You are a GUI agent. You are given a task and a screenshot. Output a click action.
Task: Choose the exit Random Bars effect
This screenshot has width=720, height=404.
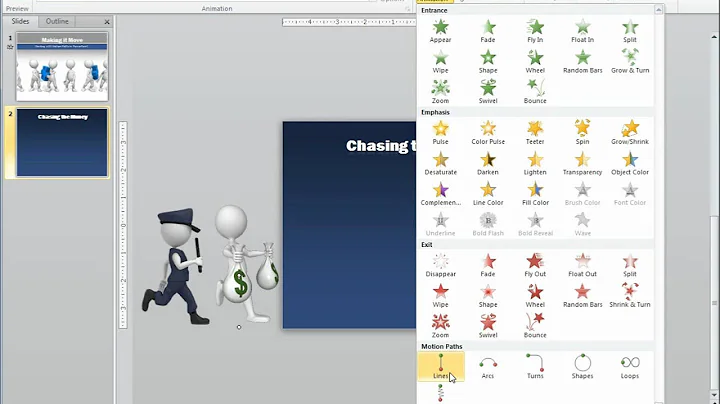(x=582, y=296)
